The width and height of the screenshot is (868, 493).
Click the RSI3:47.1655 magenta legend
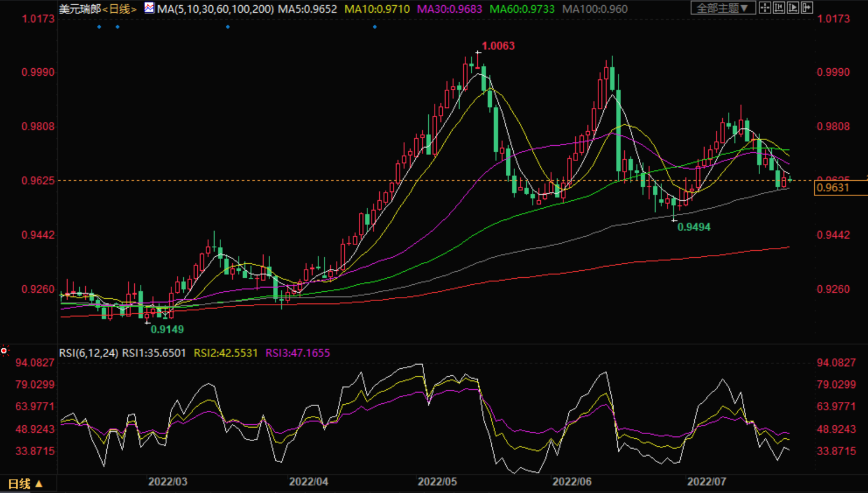[x=297, y=353]
